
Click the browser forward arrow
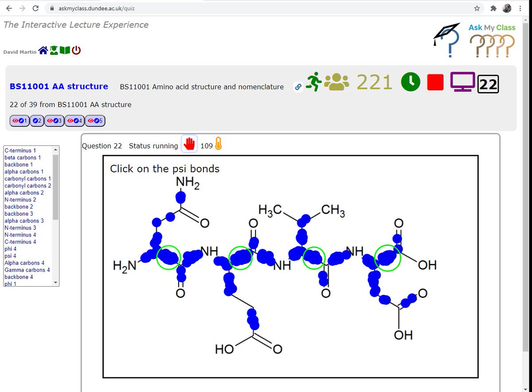coord(23,8)
